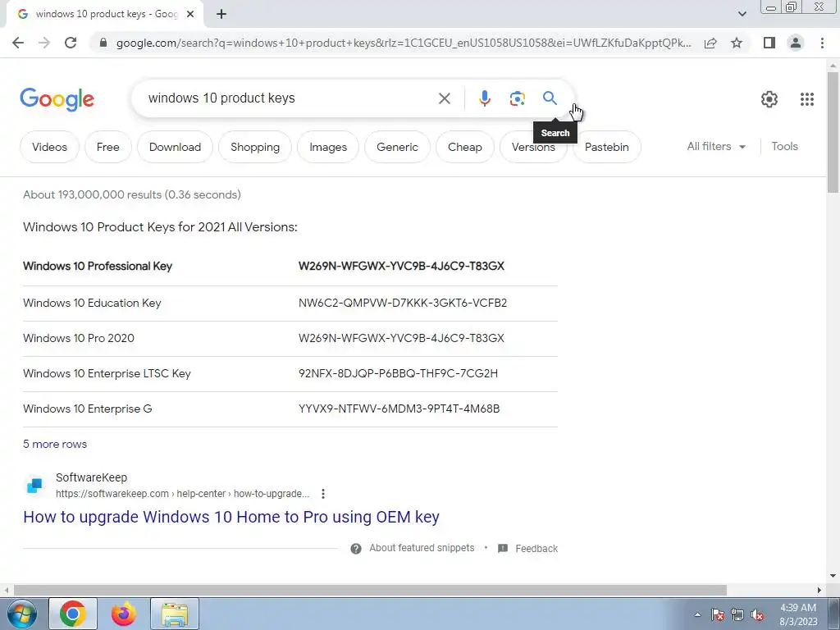This screenshot has width=840, height=630.
Task: Click the Windows 10 Professional Key label
Action: 98,267
